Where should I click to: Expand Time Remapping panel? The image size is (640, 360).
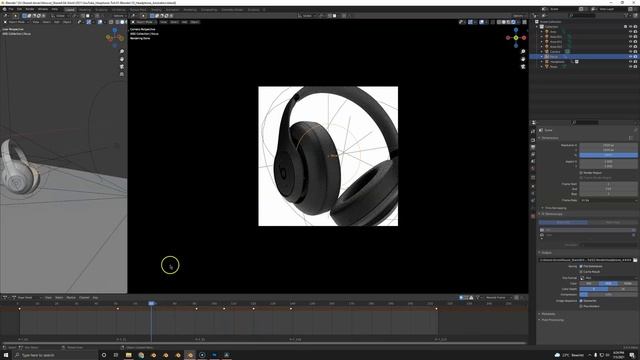[555, 208]
